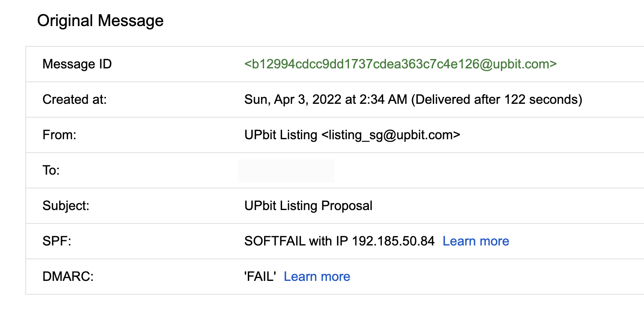Click the 'DMARC:' row label
The height and width of the screenshot is (311, 644).
coord(68,277)
